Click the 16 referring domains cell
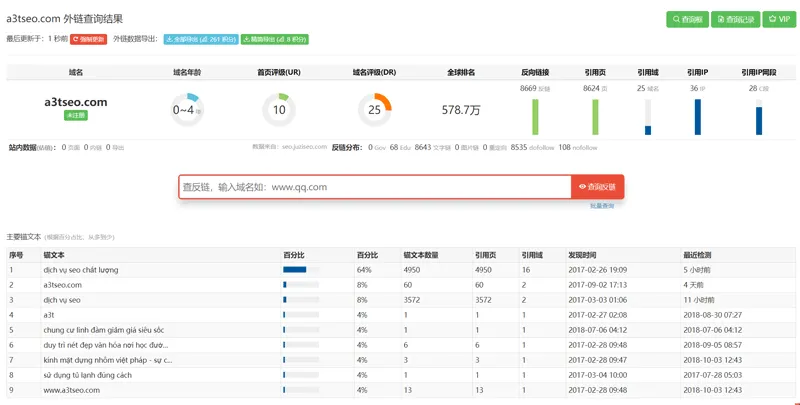 [x=526, y=270]
